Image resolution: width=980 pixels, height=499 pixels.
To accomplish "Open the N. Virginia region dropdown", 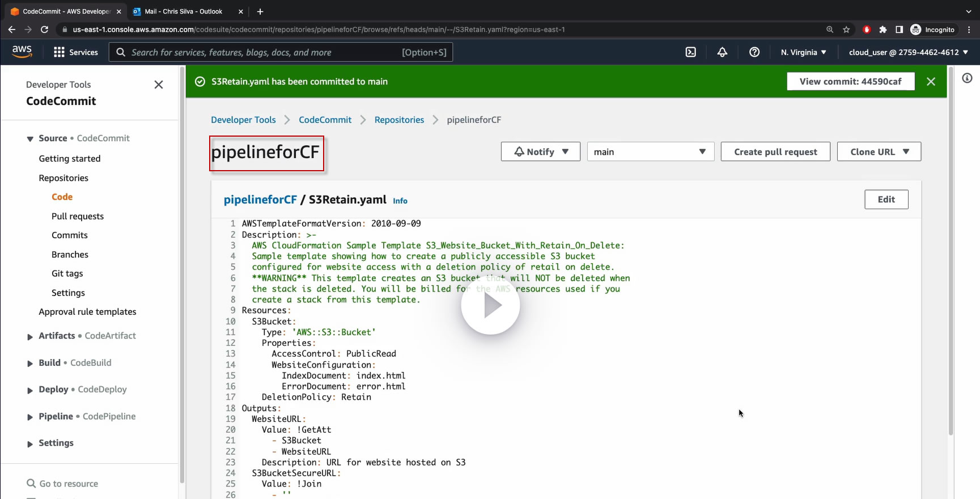I will [803, 52].
